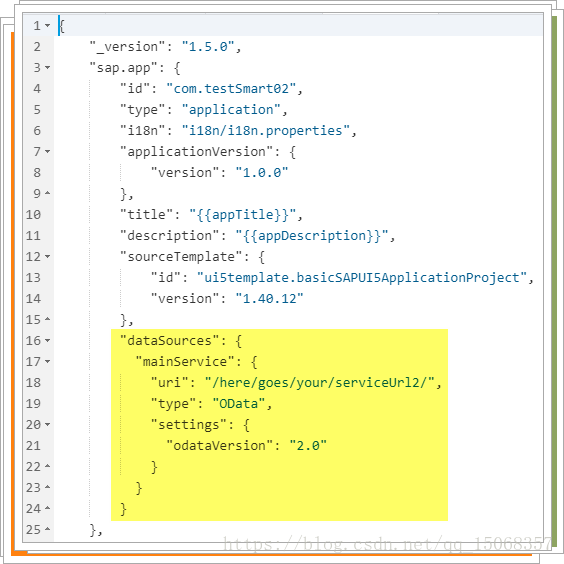Click the "sourceTemplate" key
Viewport: 564px width, 564px height.
(x=181, y=256)
